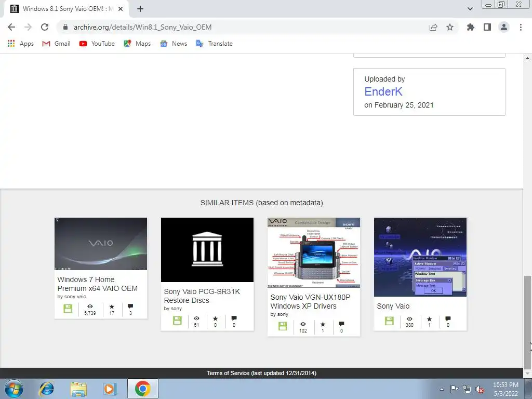The image size is (532, 399).
Task: Click the 17 favorites star icon
Action: (x=112, y=307)
